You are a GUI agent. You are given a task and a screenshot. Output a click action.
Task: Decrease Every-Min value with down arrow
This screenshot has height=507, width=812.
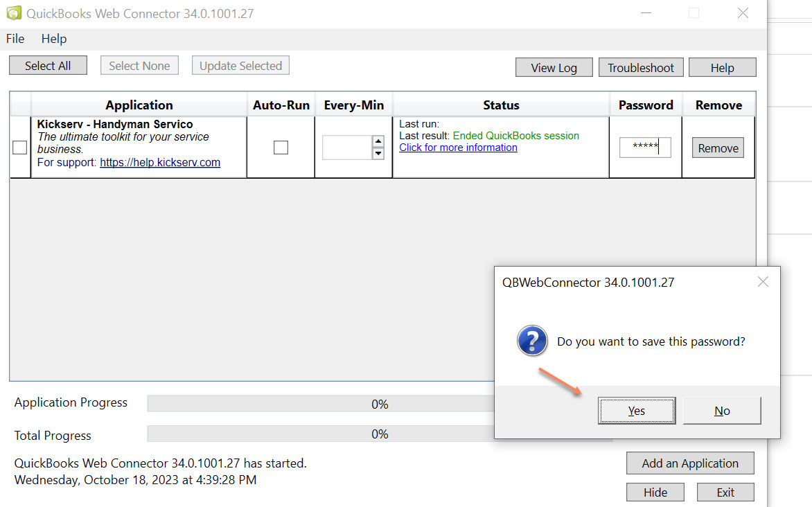[x=378, y=154]
